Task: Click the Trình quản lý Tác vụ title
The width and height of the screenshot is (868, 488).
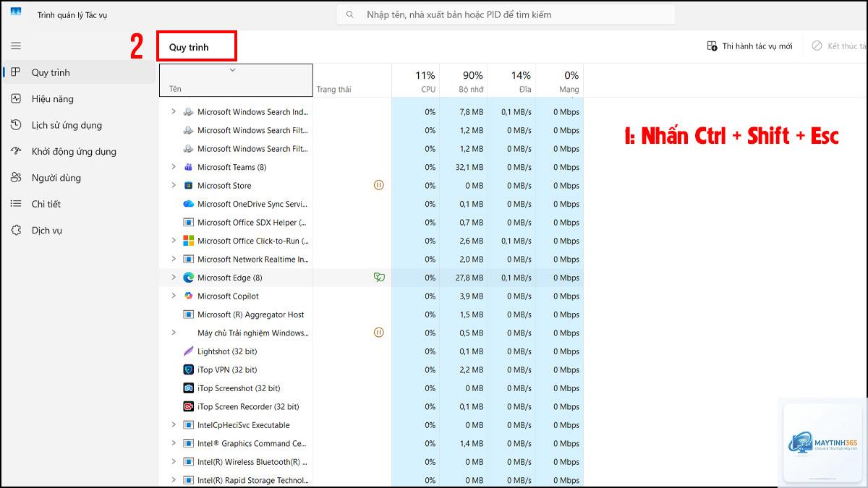Action: 72,14
